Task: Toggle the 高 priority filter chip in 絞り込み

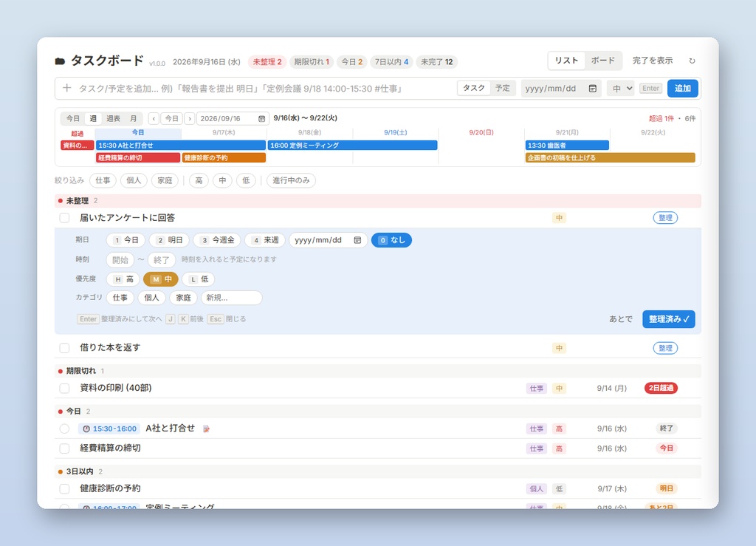Action: click(x=199, y=180)
